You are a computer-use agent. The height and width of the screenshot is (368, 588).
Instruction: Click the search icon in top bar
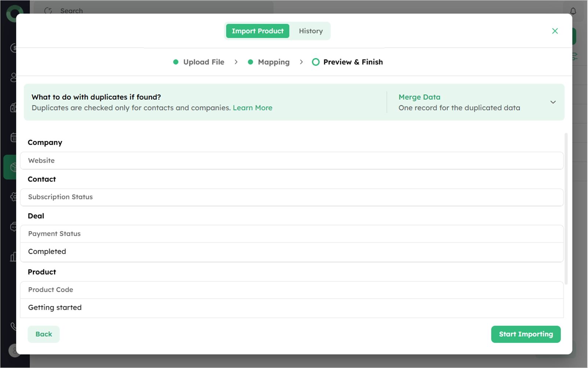coord(48,11)
